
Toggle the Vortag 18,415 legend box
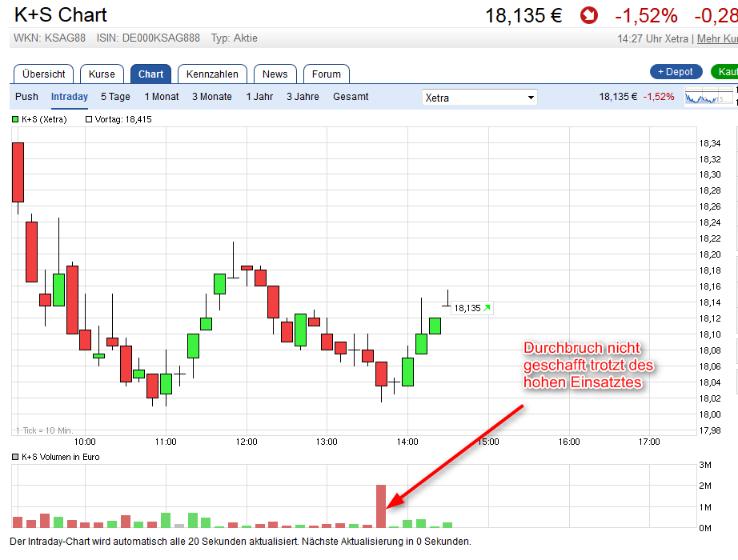[x=89, y=119]
